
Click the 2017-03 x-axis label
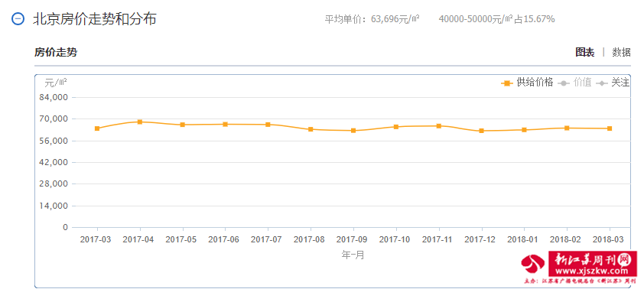click(96, 239)
